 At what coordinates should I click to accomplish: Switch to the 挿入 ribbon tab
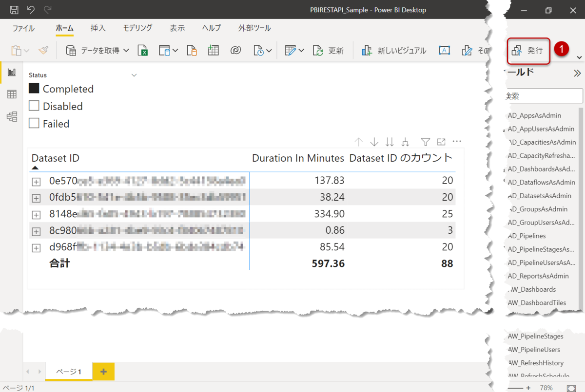(x=98, y=28)
